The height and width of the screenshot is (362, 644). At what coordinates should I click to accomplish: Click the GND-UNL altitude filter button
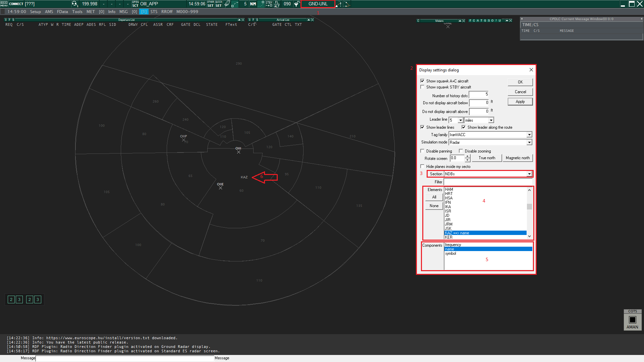point(318,4)
